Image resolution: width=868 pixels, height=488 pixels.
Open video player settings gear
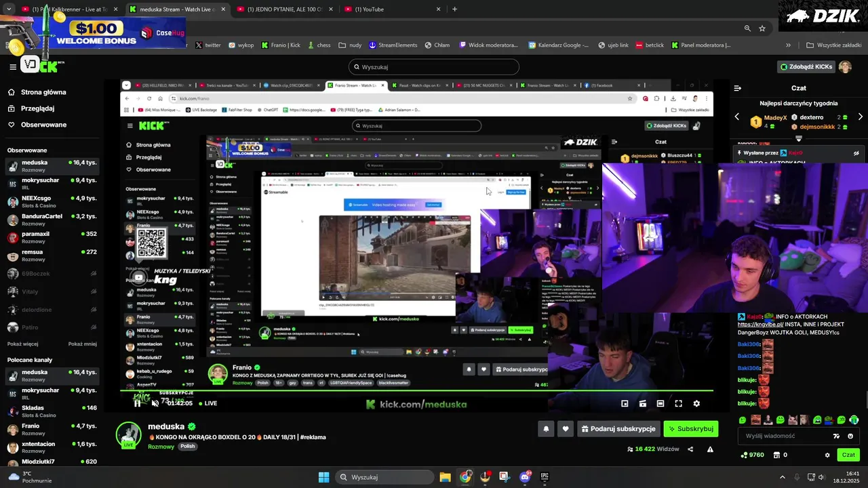pos(696,403)
